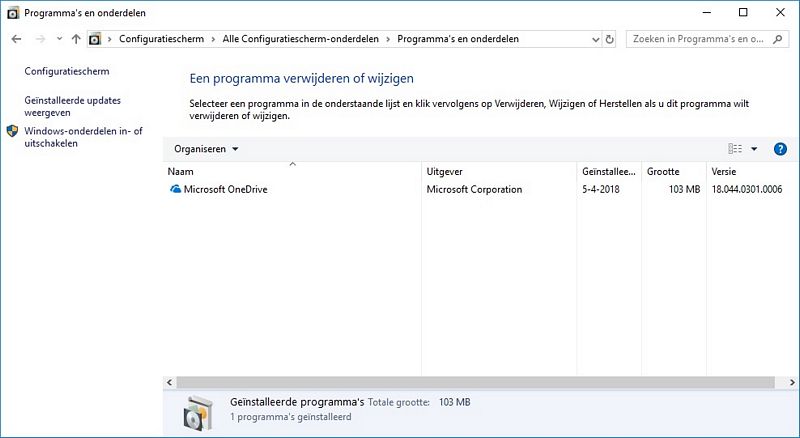800x438 pixels.
Task: Sort the list by Uitgever column
Action: [x=444, y=172]
